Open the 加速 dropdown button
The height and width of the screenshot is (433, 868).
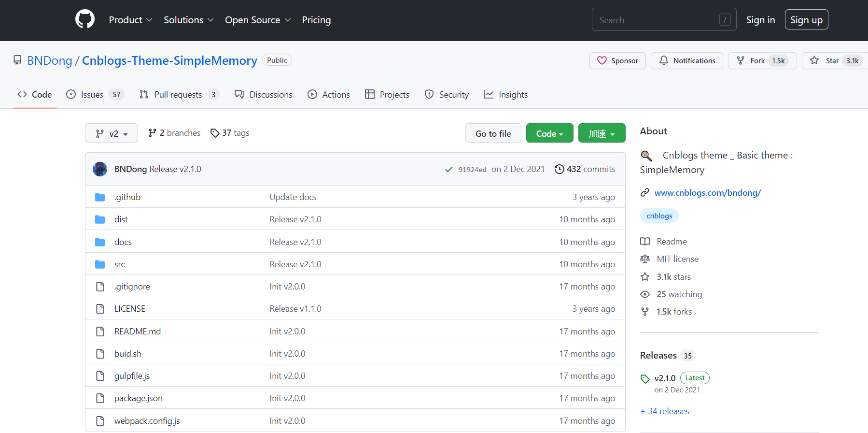point(602,133)
